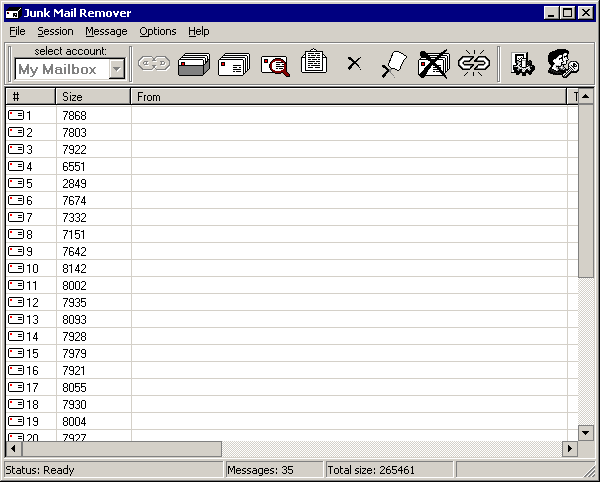Screen dimensions: 600x482
Task: Click the clipboard document toolbar icon
Action: (314, 61)
